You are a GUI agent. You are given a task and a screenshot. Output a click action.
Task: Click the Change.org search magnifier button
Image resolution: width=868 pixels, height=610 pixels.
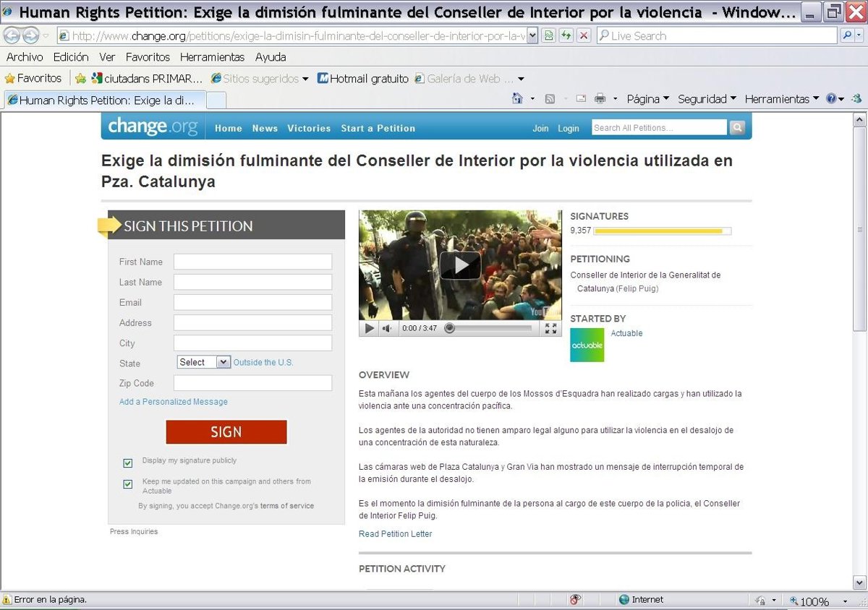coord(737,128)
